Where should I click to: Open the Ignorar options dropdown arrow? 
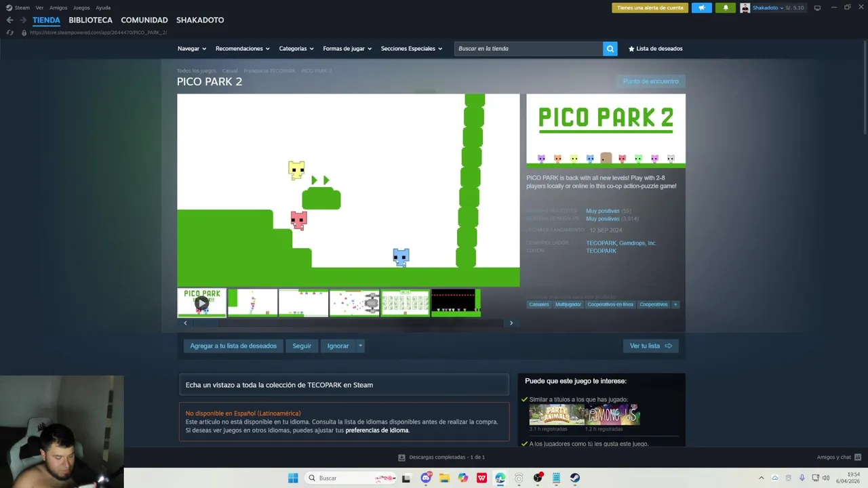coord(361,346)
